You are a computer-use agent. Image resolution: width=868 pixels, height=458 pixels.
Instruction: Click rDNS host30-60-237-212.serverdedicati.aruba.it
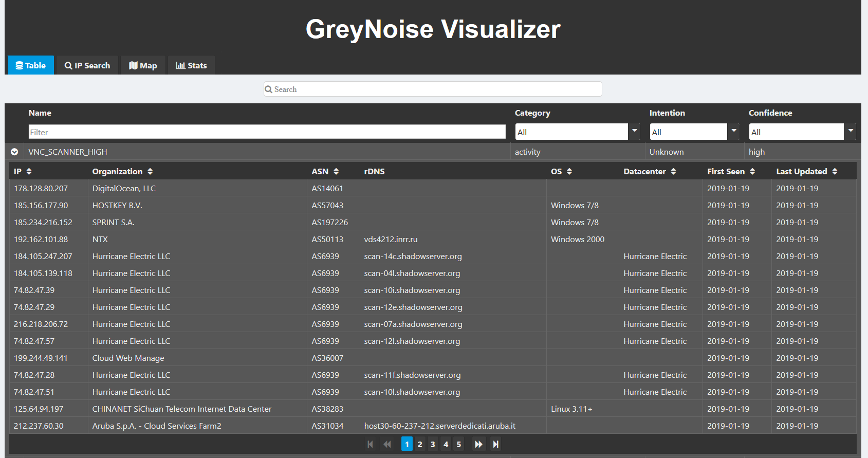tap(440, 426)
